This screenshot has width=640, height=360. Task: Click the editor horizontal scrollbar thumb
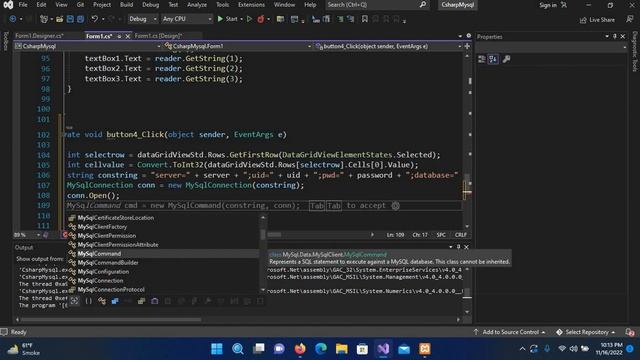tap(274, 235)
